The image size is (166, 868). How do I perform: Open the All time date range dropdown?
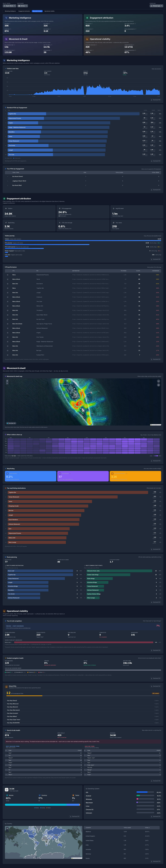(22, 6)
